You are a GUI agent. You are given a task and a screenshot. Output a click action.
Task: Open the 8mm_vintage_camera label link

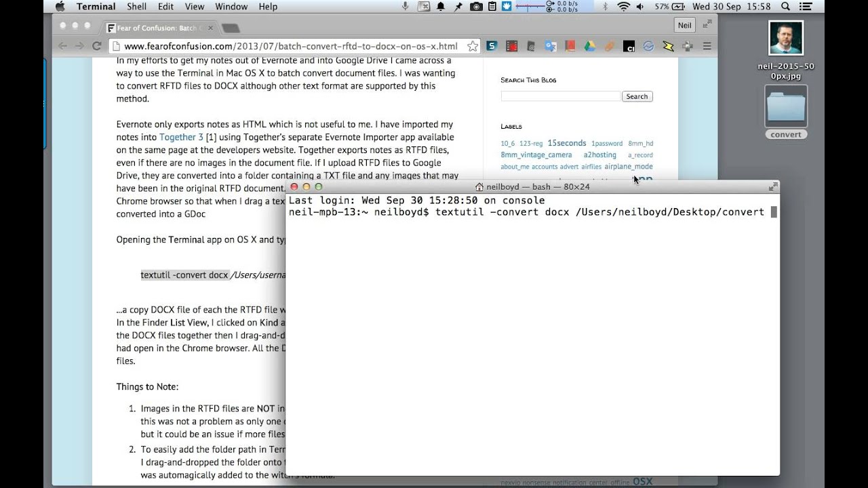coord(536,155)
